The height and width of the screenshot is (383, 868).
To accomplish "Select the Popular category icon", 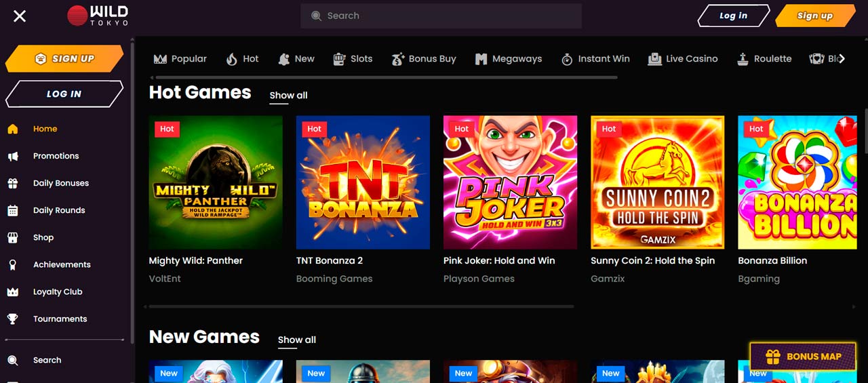I will click(x=160, y=59).
